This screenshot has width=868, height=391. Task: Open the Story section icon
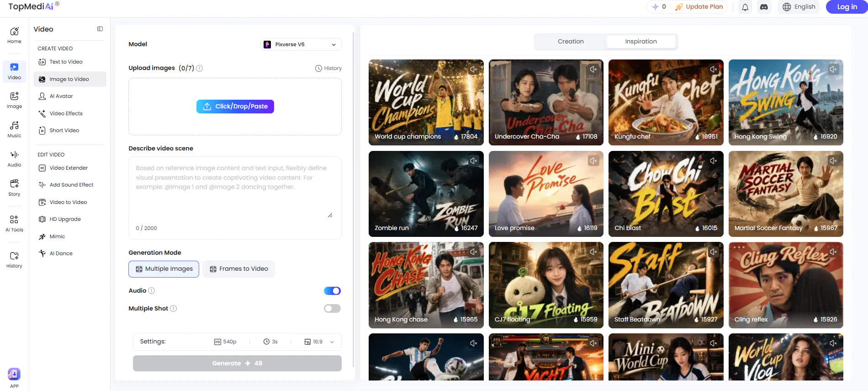[14, 188]
